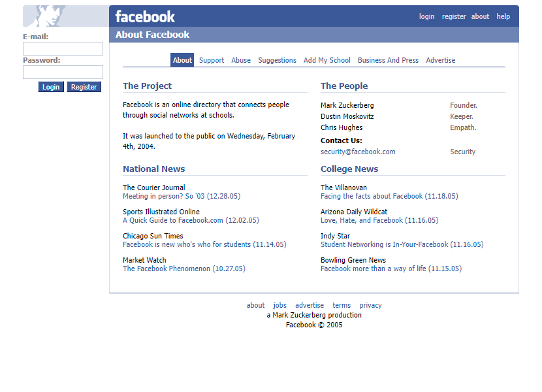This screenshot has width=542, height=392.
Task: Click the About Facebook page title
Action: 152,35
